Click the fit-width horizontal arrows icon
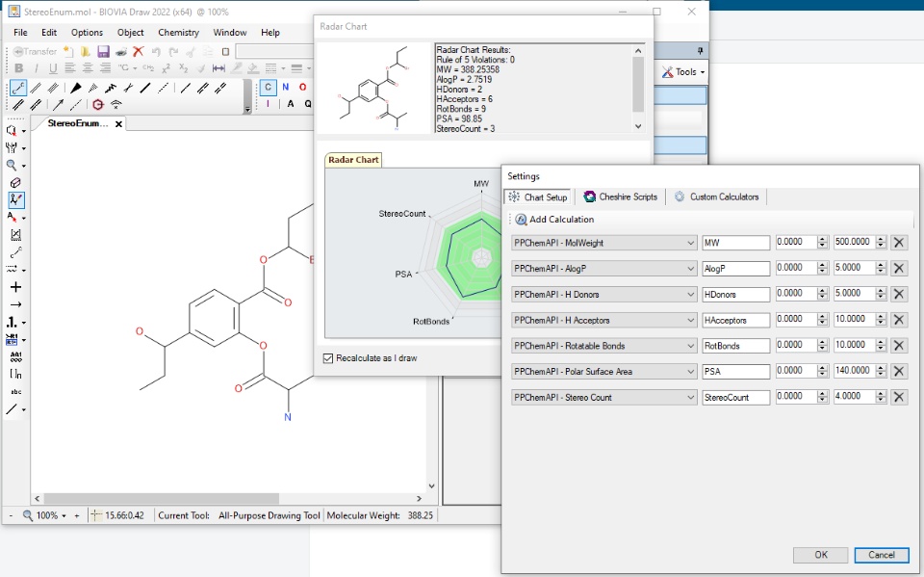 [218, 68]
